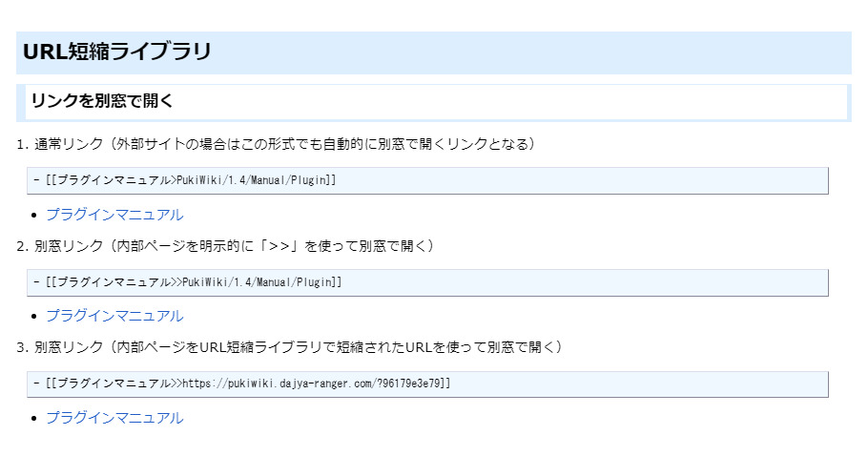
Task: Click the list number "2." marker
Action: pos(23,246)
